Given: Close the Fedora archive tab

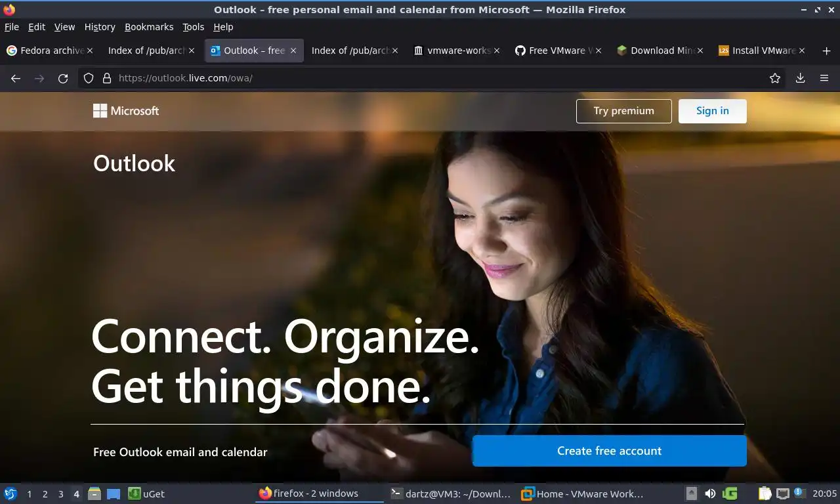Looking at the screenshot, I should 90,51.
